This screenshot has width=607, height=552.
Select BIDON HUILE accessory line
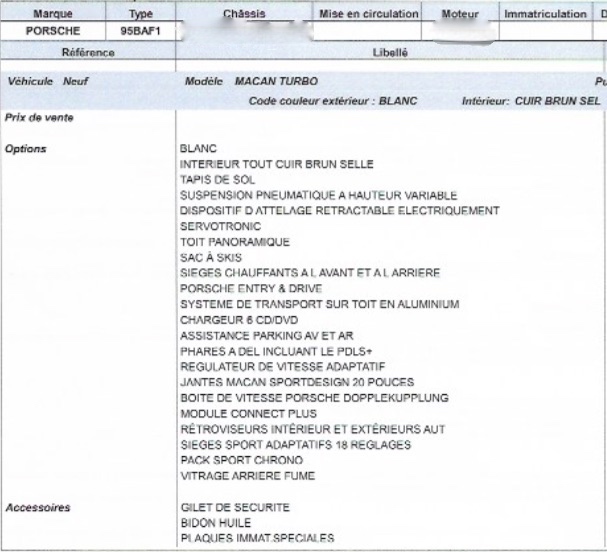click(x=216, y=523)
